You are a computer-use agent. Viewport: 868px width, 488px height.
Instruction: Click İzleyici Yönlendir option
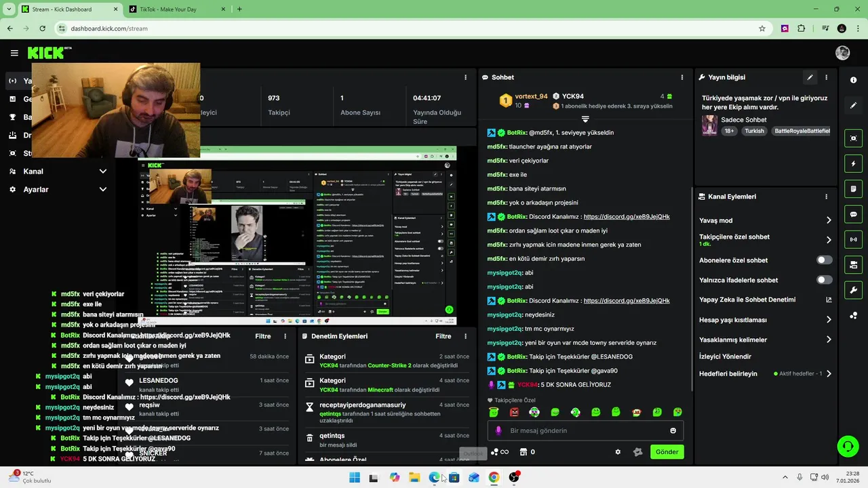726,357
